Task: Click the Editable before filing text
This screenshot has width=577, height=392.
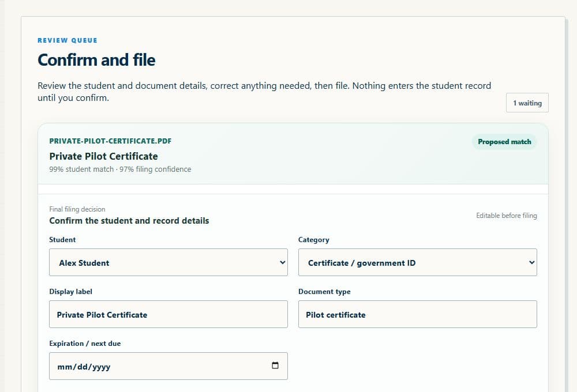Action: coord(507,216)
